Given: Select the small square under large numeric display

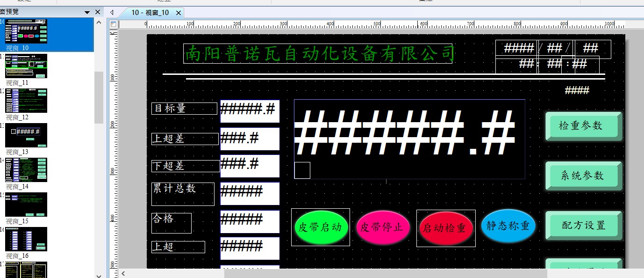Looking at the screenshot, I should (302, 170).
